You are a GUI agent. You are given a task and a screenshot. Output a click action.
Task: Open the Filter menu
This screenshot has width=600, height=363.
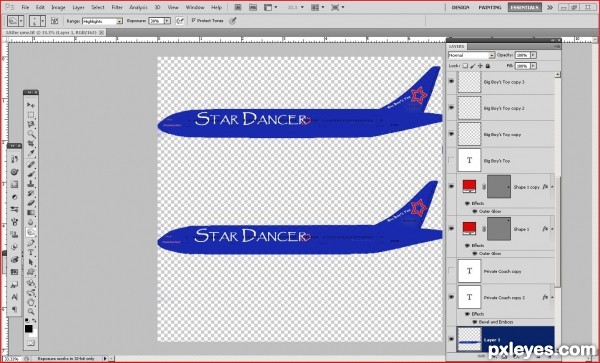(117, 7)
